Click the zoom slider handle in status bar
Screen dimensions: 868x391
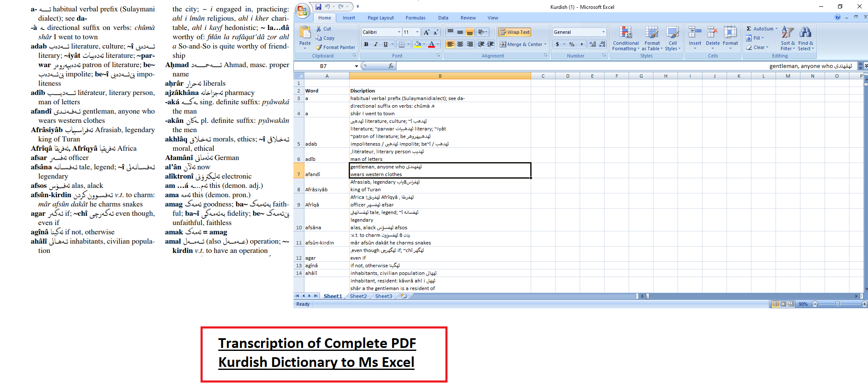pos(837,304)
